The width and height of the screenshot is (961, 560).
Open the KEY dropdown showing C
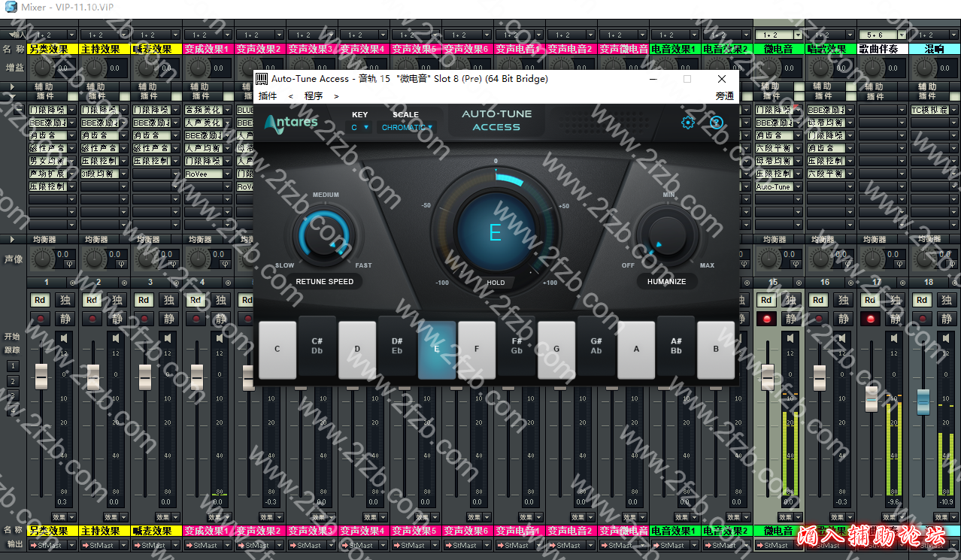(x=360, y=128)
